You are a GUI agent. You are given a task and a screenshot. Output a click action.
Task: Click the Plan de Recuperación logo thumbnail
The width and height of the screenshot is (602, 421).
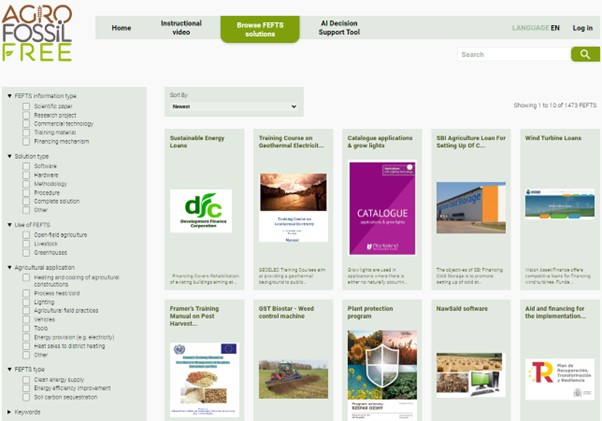[x=560, y=379]
